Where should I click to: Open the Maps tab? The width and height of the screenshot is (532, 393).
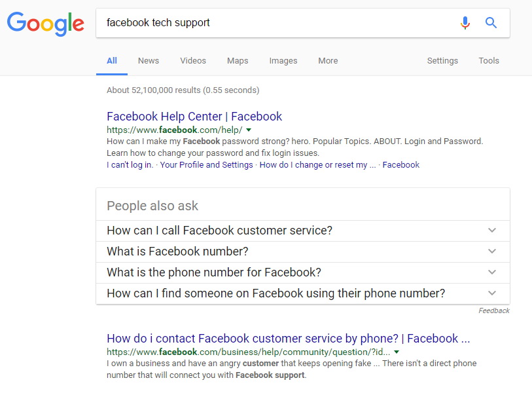[x=238, y=61]
